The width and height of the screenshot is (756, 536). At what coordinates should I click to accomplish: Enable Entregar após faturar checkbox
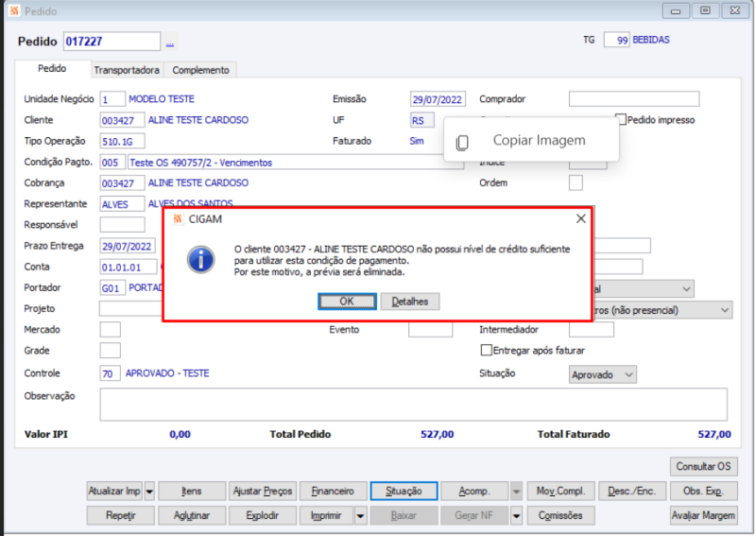click(487, 351)
